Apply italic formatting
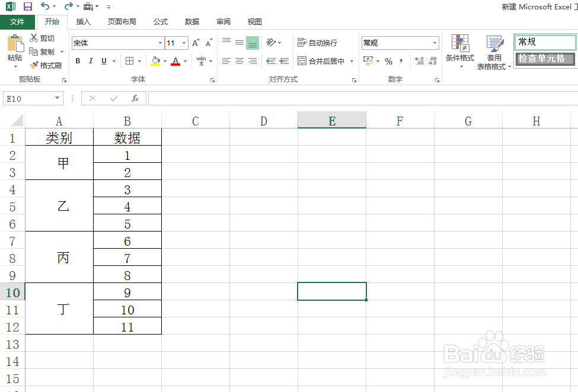This screenshot has height=392, width=578. click(91, 61)
